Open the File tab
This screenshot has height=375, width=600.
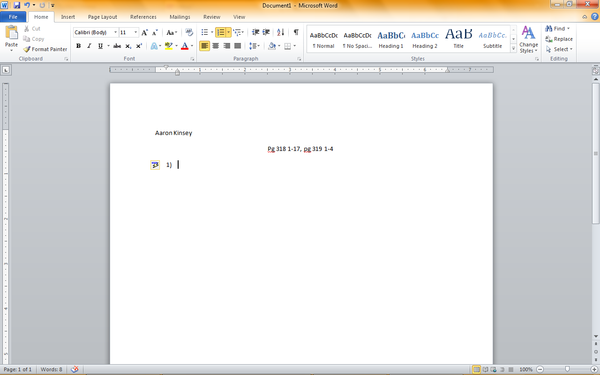(x=13, y=17)
